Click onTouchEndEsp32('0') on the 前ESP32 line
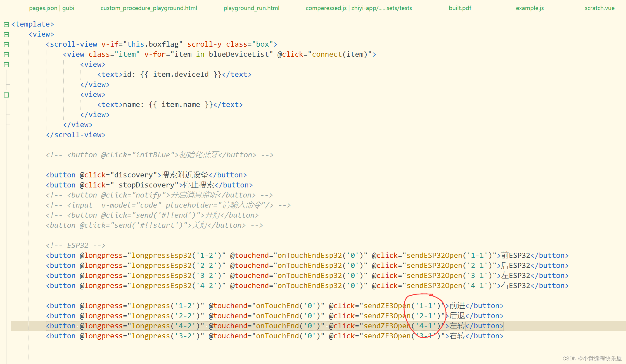This screenshot has height=364, width=626. click(321, 255)
